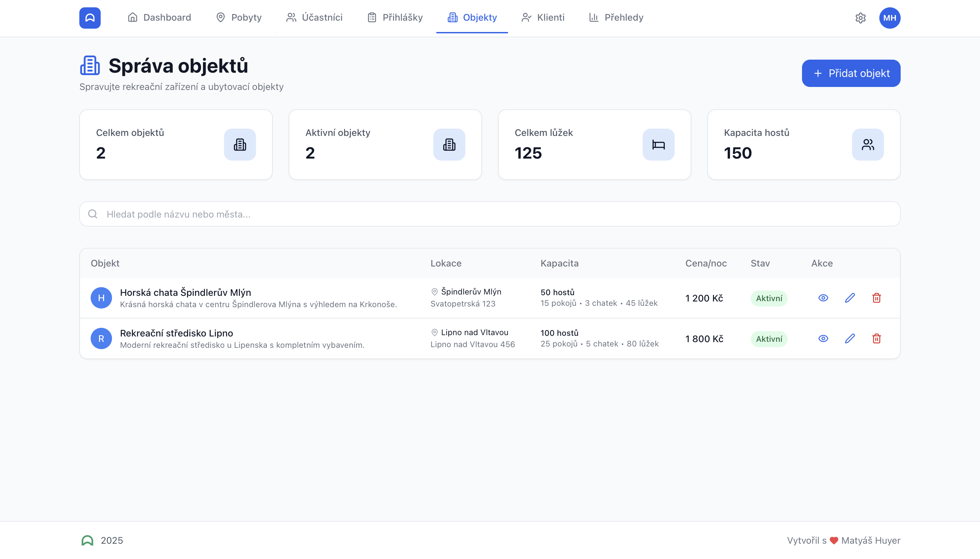Click the H avatar of Horská chata
The image size is (980, 559).
coord(101,298)
